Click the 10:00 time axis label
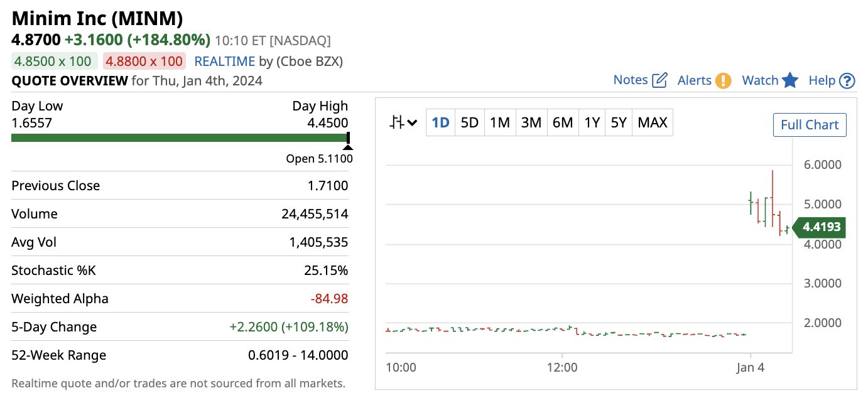This screenshot has width=868, height=398. [x=401, y=368]
